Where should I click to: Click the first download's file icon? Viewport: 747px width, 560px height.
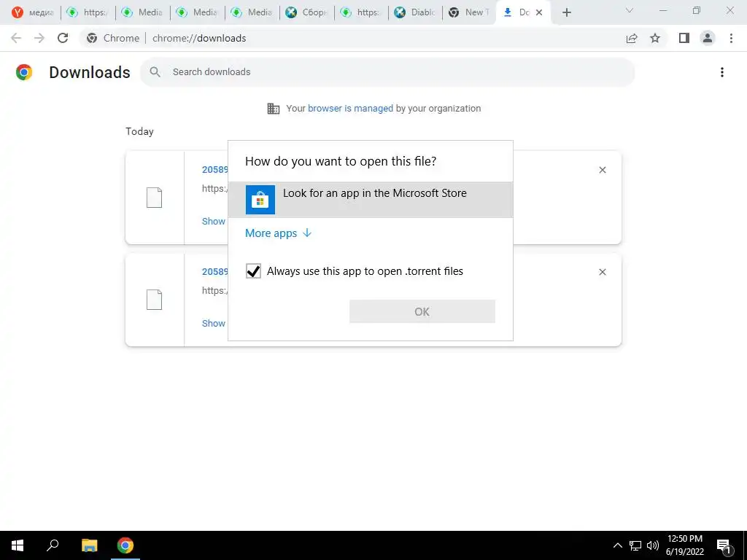[155, 198]
